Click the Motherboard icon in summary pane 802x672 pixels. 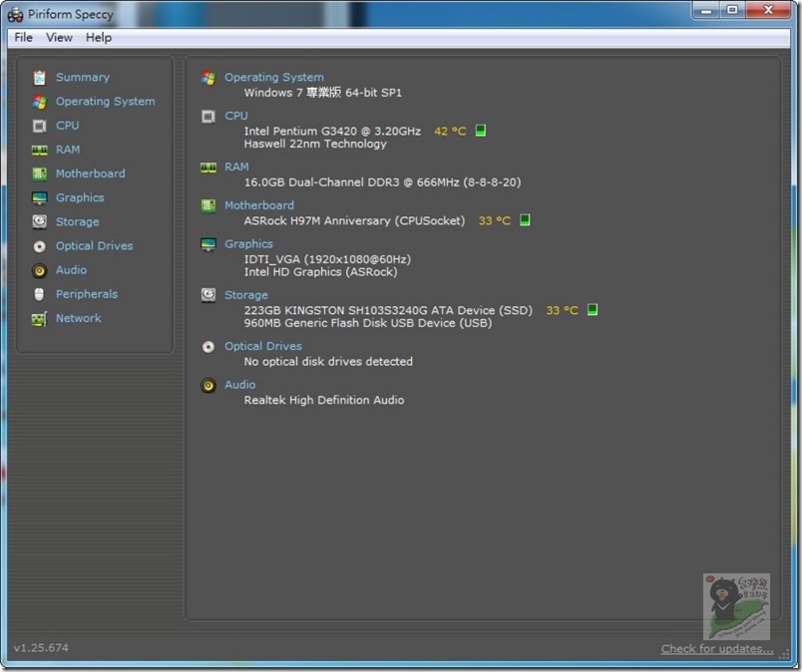click(x=208, y=206)
